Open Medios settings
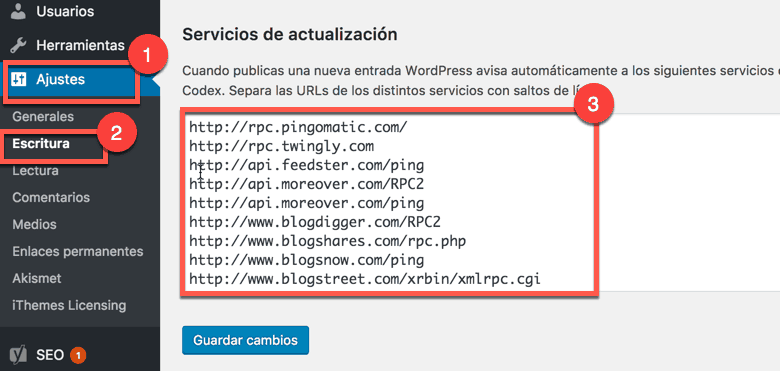Viewport: 780px width, 371px height. pyautogui.click(x=34, y=224)
